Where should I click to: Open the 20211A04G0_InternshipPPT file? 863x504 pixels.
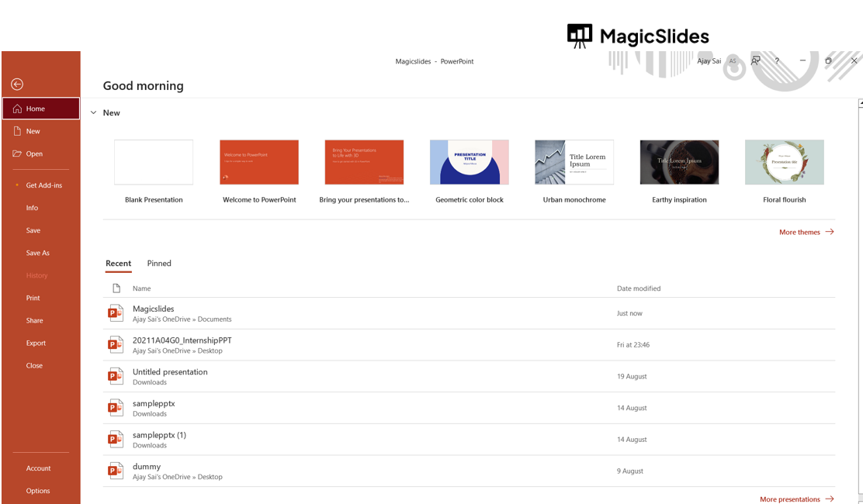pos(469,344)
